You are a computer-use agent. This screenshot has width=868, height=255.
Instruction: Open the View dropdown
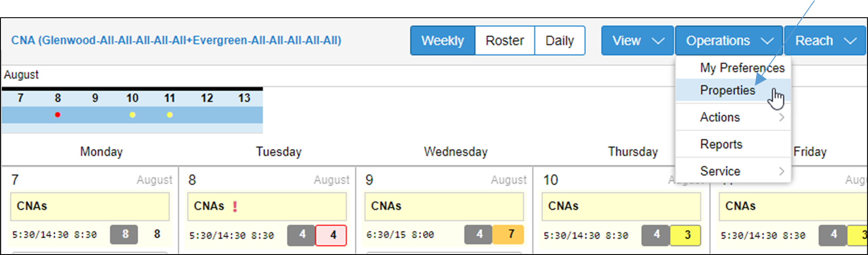[637, 41]
